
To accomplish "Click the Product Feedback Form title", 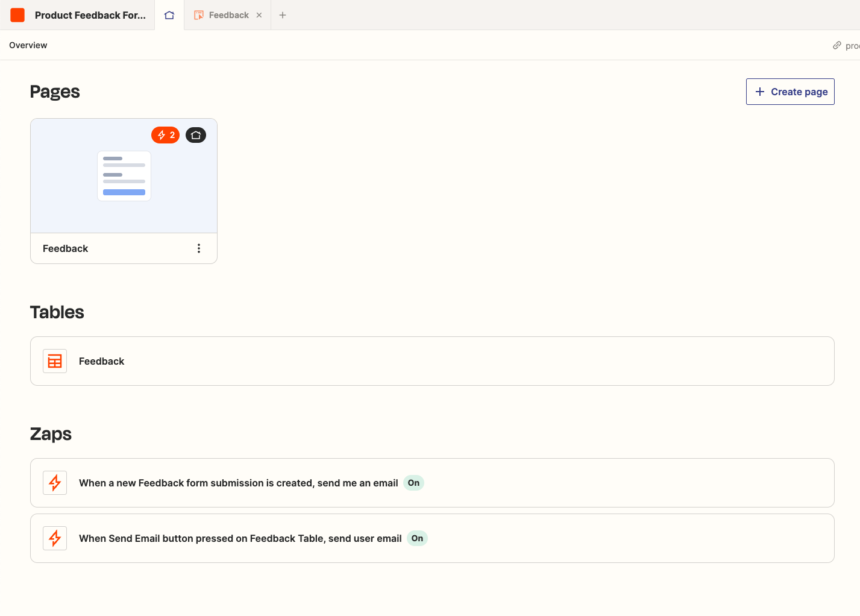I will point(90,15).
